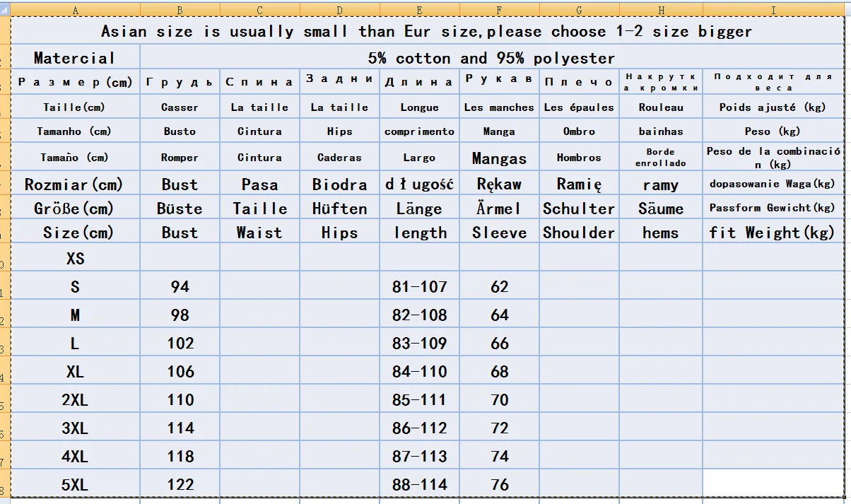Click the 'Mangas' Spanish sleeve cell
The width and height of the screenshot is (851, 504).
(500, 158)
